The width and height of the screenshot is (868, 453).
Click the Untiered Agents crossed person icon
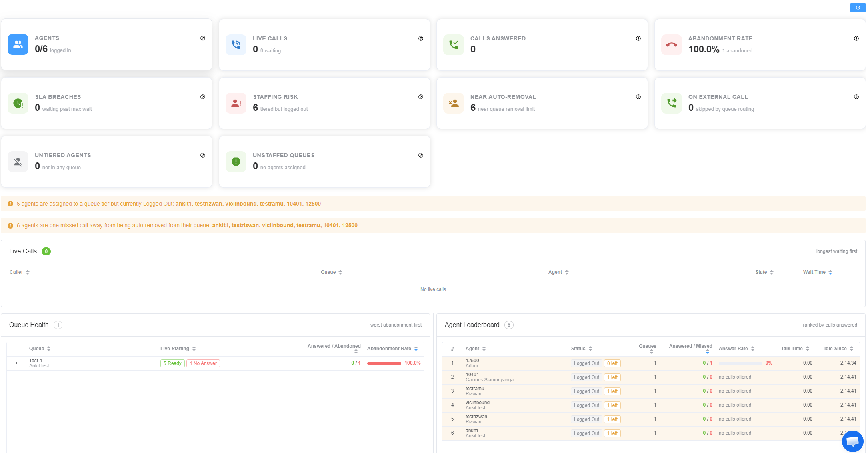tap(18, 162)
